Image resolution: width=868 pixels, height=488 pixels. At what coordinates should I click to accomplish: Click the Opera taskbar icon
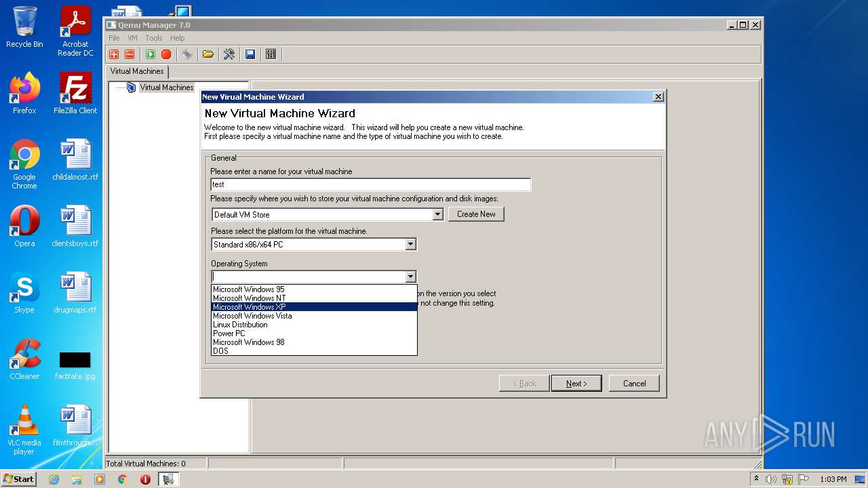(x=145, y=479)
